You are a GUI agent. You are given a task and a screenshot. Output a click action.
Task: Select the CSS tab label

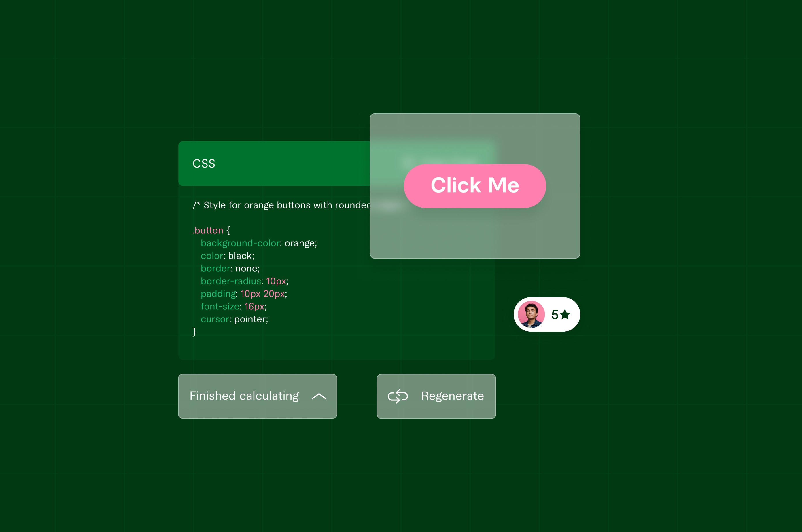pyautogui.click(x=204, y=163)
